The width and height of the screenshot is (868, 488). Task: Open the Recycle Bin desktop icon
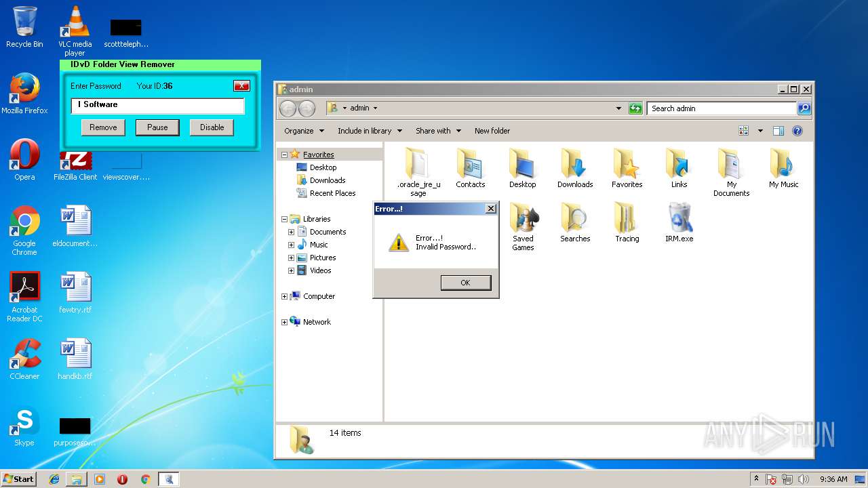(24, 27)
